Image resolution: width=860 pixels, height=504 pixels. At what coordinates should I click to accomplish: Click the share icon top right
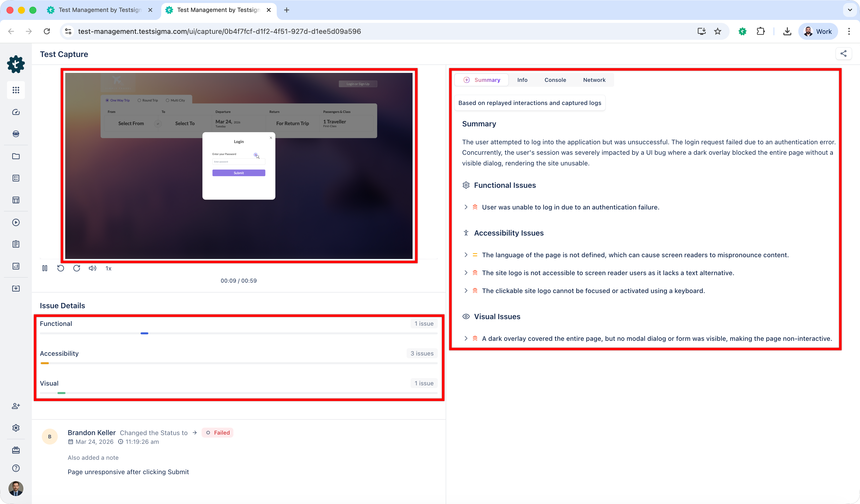tap(843, 53)
